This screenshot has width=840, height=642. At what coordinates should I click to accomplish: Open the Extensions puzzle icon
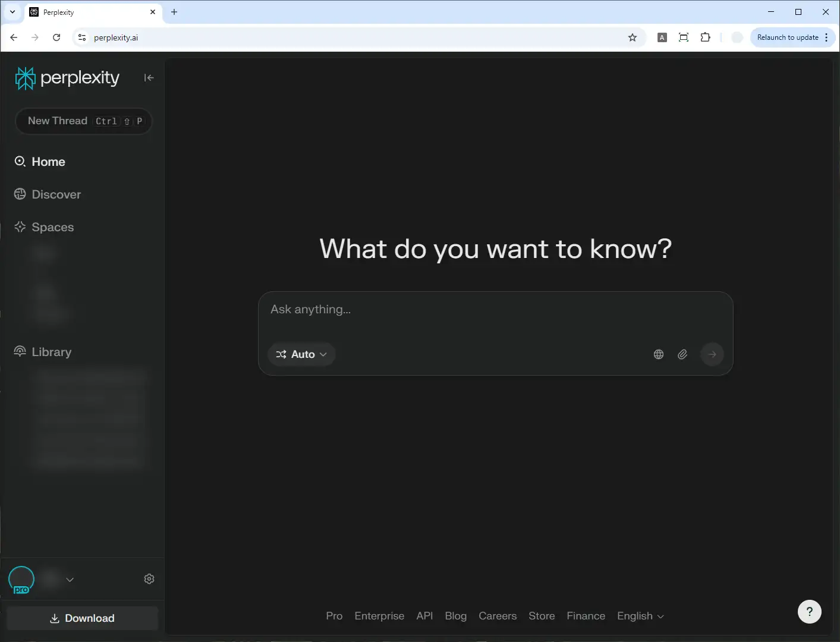706,37
